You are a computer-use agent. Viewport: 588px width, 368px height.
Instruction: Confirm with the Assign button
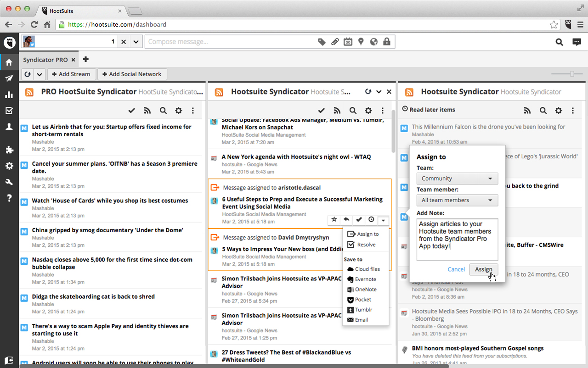(x=483, y=269)
